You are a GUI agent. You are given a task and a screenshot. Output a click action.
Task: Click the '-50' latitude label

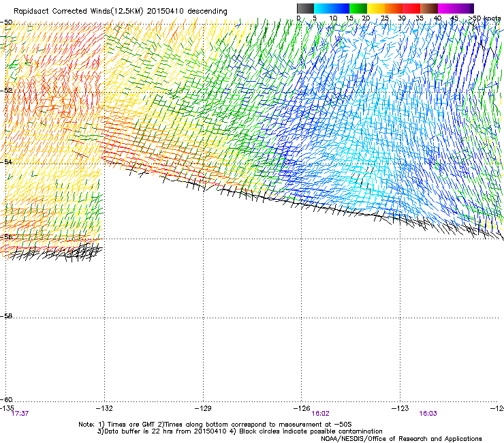[x=6, y=22]
